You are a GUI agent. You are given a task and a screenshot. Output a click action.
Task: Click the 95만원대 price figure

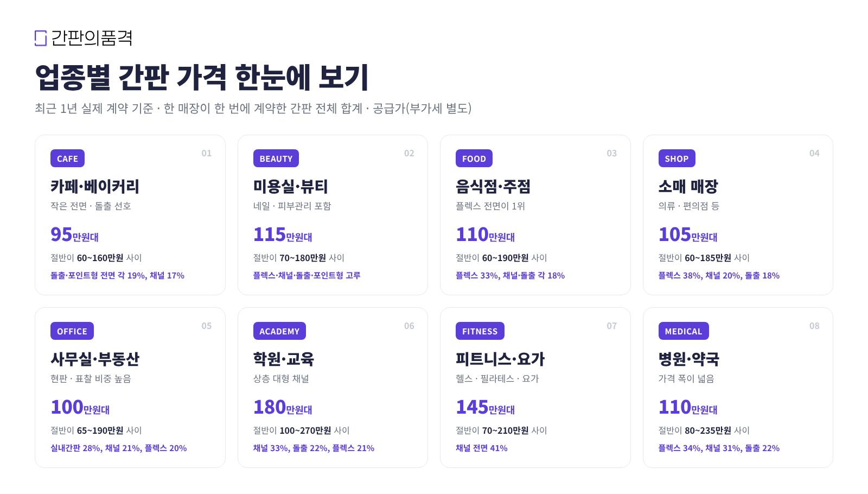pos(74,235)
